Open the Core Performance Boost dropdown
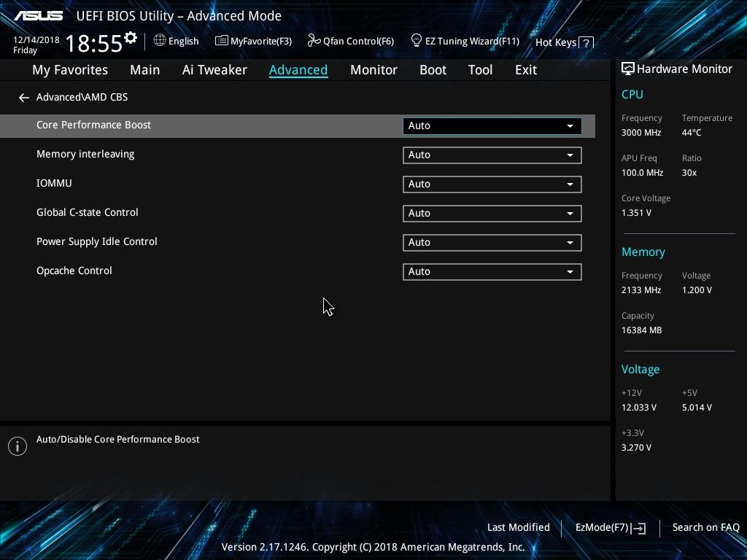Viewport: 747px width, 560px height. click(492, 125)
